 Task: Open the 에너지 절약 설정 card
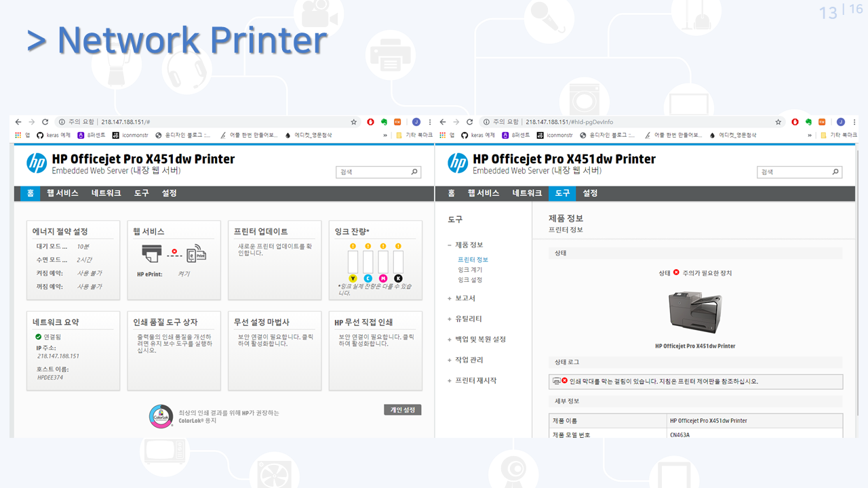pyautogui.click(x=73, y=260)
